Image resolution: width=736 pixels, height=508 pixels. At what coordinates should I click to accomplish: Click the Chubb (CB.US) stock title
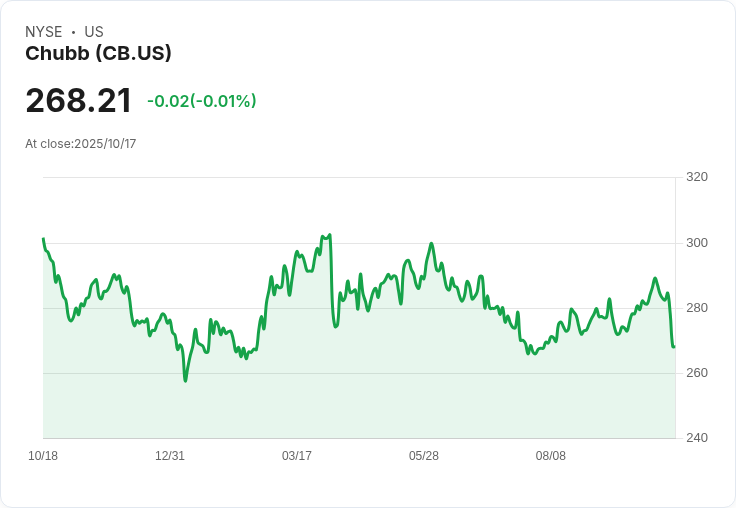tap(98, 54)
